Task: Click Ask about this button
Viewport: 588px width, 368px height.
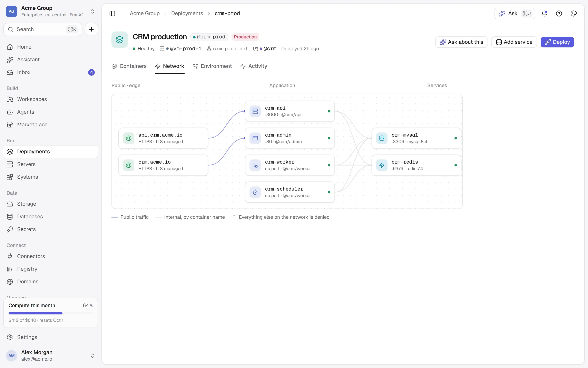Action: click(x=461, y=42)
